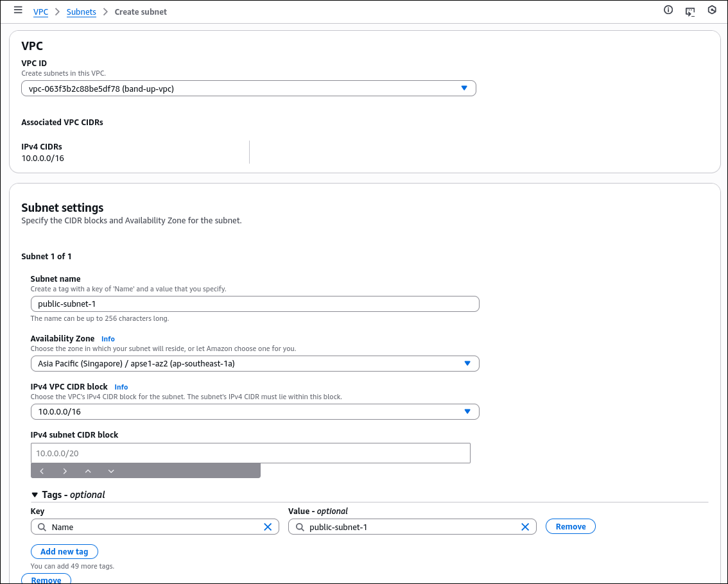The width and height of the screenshot is (728, 584).
Task: Remove the Name tag with the Remove button
Action: click(x=570, y=526)
